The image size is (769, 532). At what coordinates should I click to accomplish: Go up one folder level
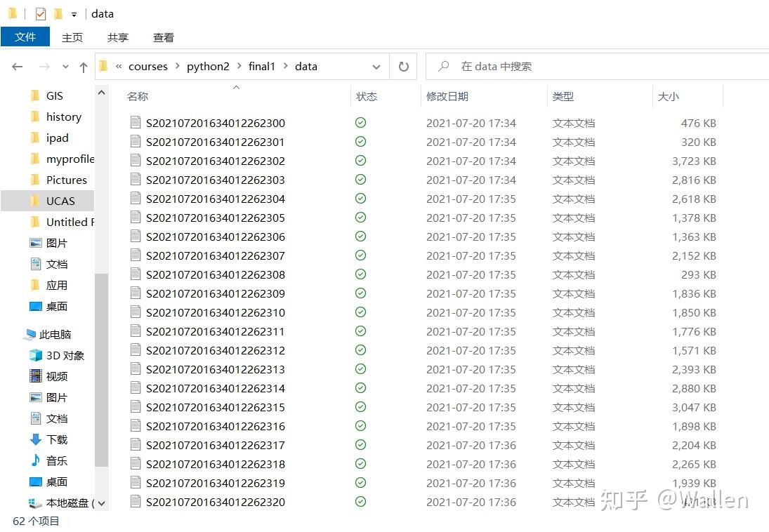pyautogui.click(x=84, y=67)
